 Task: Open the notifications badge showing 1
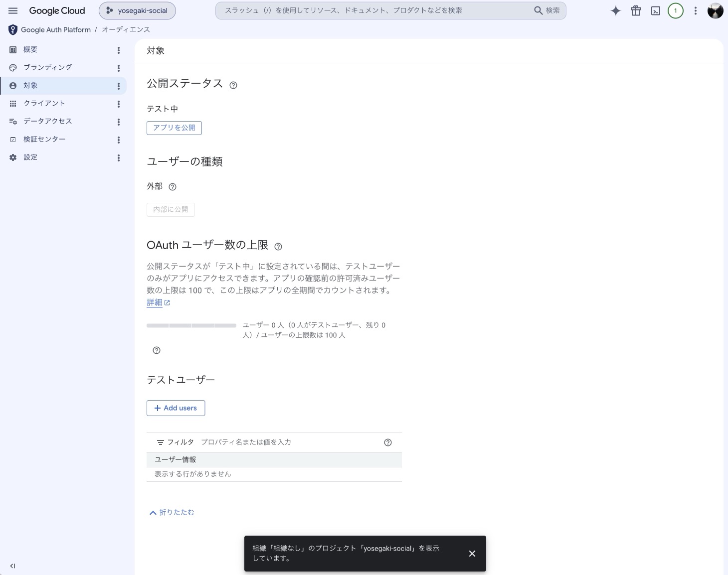tap(676, 10)
